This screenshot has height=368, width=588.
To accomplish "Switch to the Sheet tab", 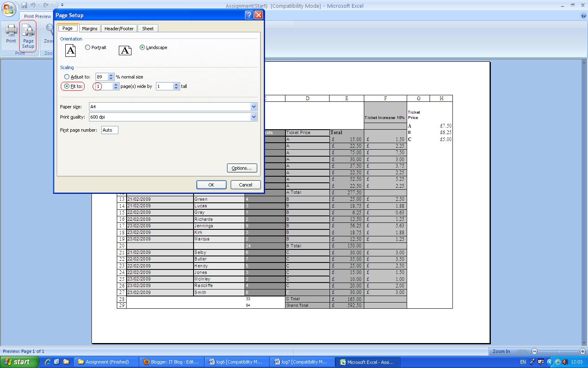I will [148, 29].
